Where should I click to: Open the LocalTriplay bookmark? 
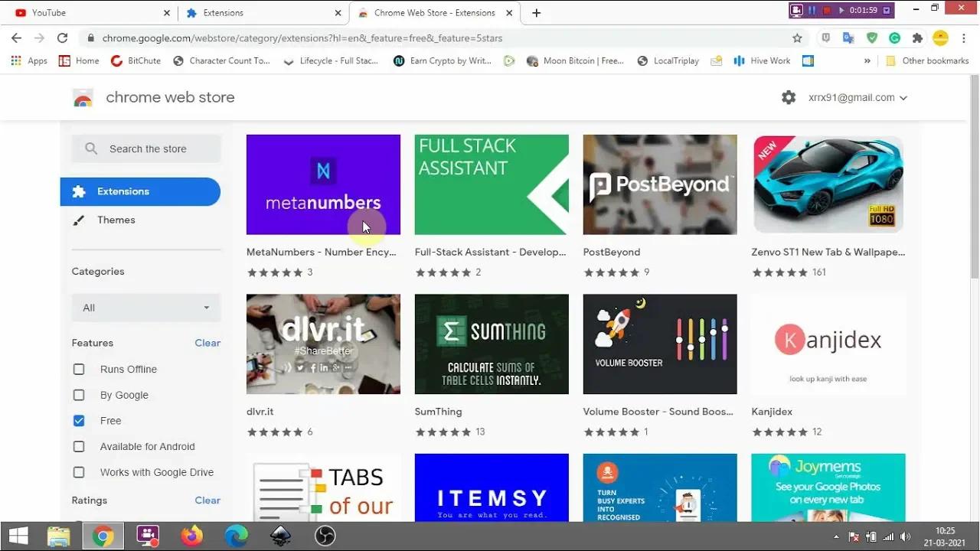tap(668, 60)
